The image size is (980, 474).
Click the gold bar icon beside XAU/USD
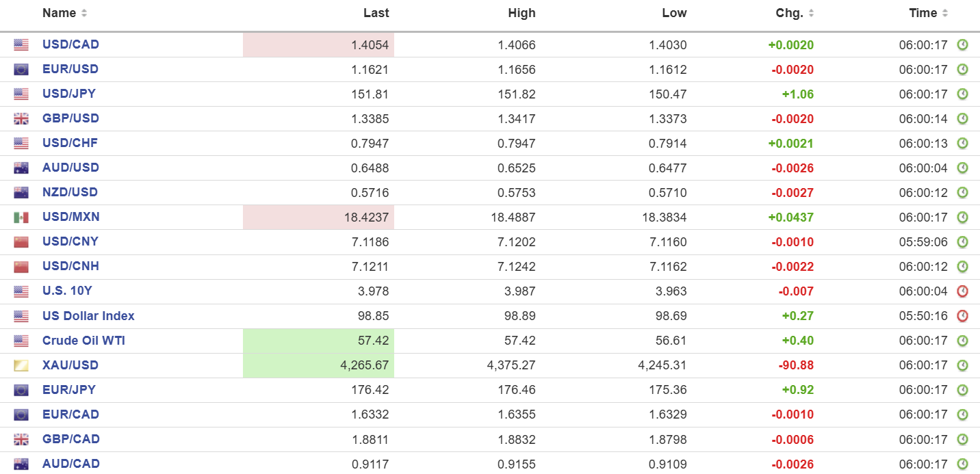pyautogui.click(x=21, y=365)
